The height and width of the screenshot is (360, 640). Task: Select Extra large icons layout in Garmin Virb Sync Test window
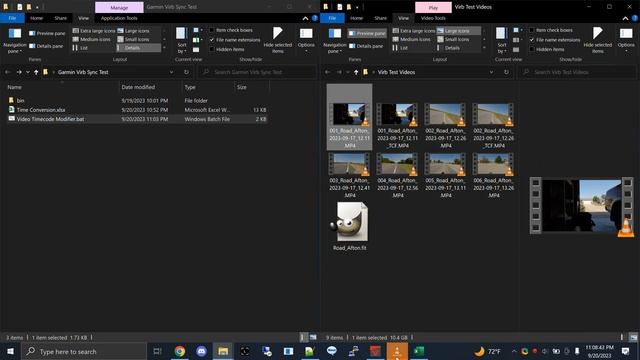(93, 31)
